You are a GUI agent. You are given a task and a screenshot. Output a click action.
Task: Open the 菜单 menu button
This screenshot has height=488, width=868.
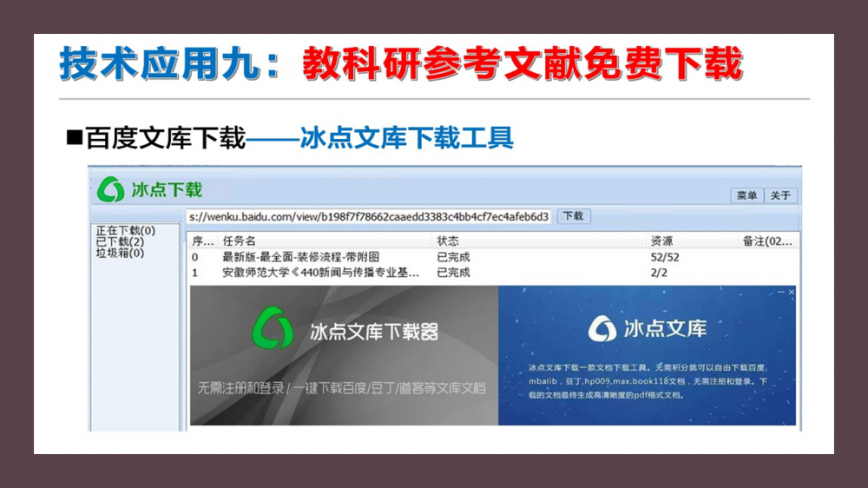tap(746, 195)
